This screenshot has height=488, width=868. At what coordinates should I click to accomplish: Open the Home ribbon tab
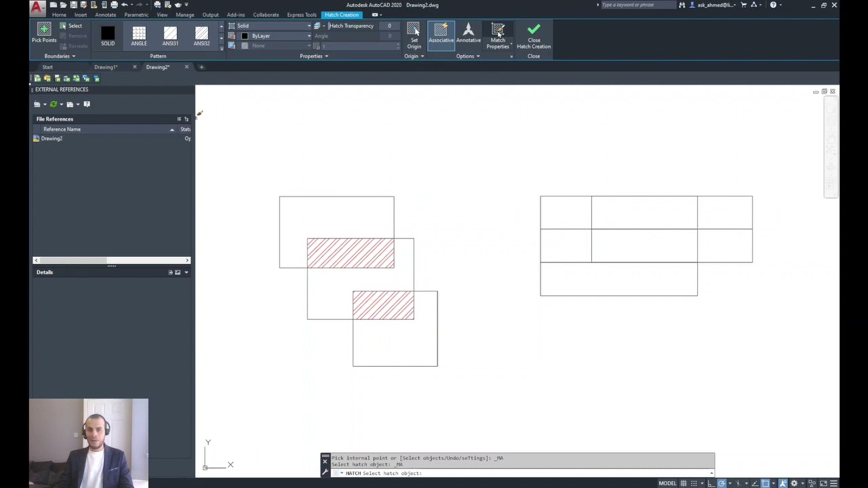point(59,15)
